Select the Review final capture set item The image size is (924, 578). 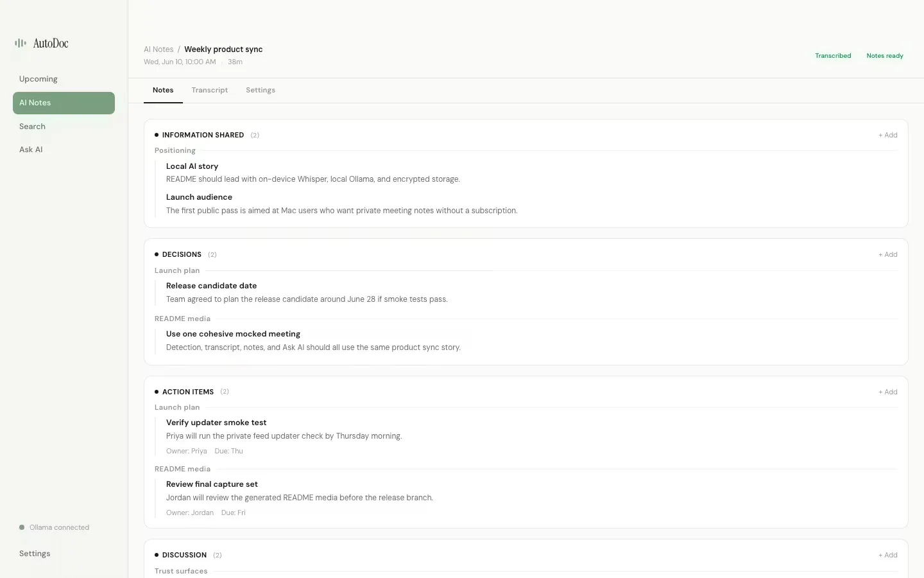tap(212, 484)
